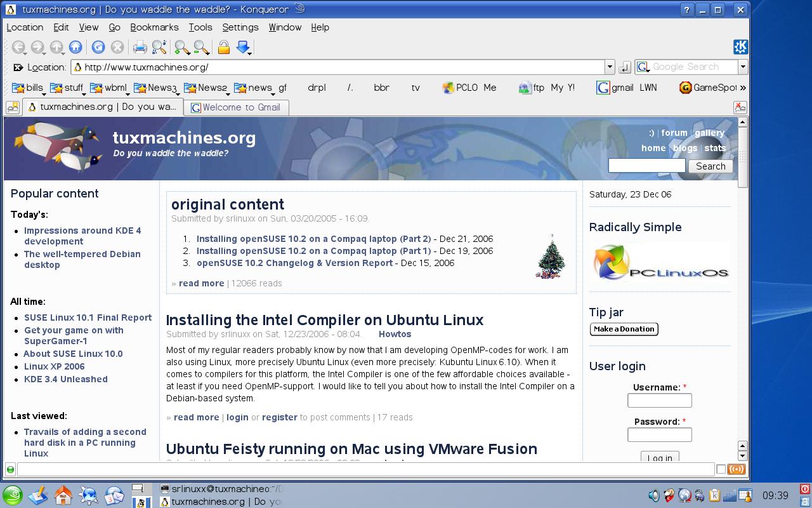Screen dimensions: 812x508
Task: Open the green SUSE start menu button
Action: (x=12, y=495)
